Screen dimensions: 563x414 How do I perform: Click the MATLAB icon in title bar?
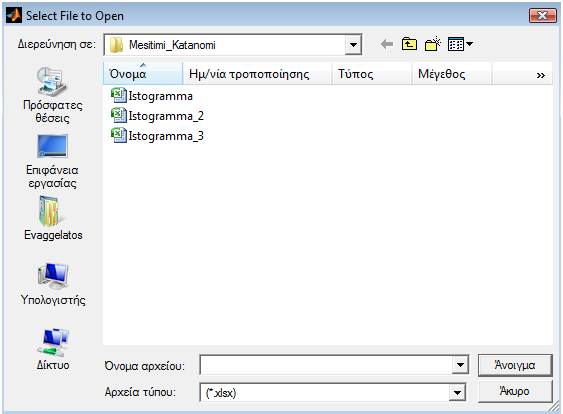tap(14, 15)
